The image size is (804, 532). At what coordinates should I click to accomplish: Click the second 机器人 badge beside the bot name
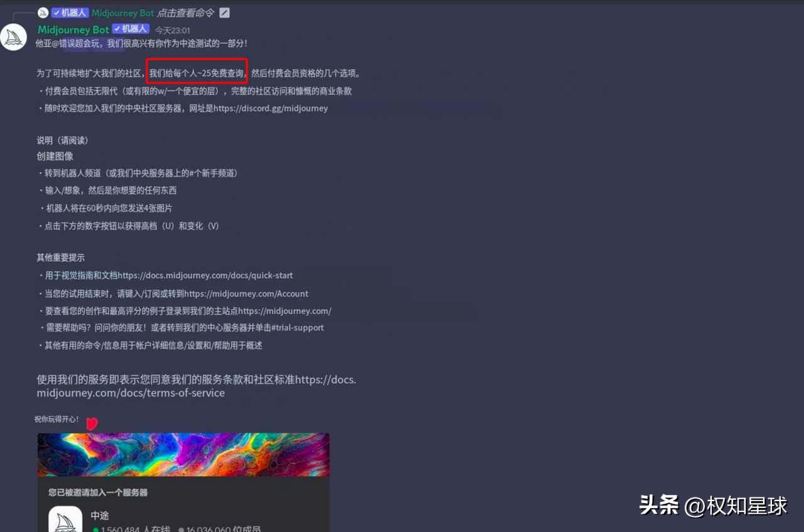(130, 29)
